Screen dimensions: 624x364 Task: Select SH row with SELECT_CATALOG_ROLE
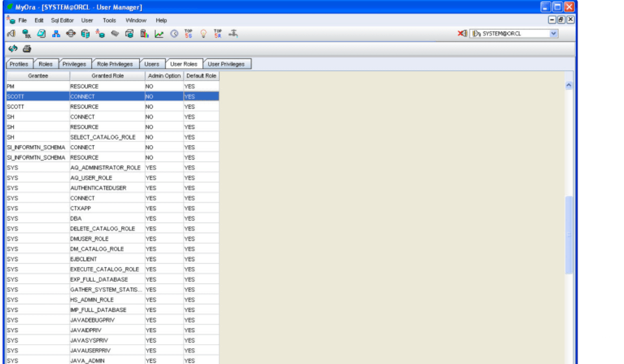[x=113, y=137]
